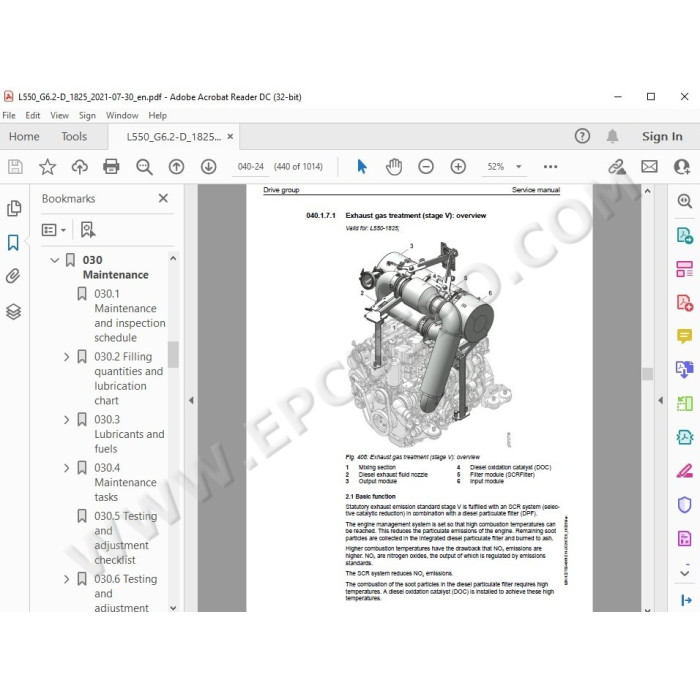Collapse left navigation pane arrow
The image size is (700, 700).
point(191,400)
